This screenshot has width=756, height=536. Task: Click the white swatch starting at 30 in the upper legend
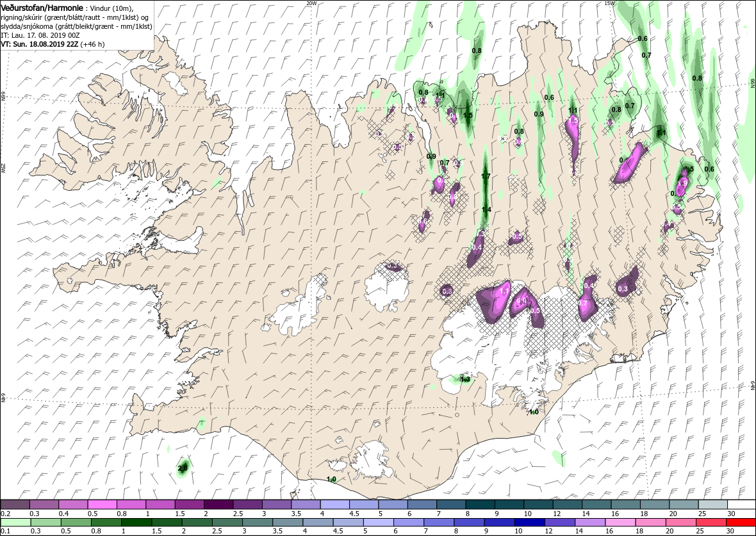(741, 504)
